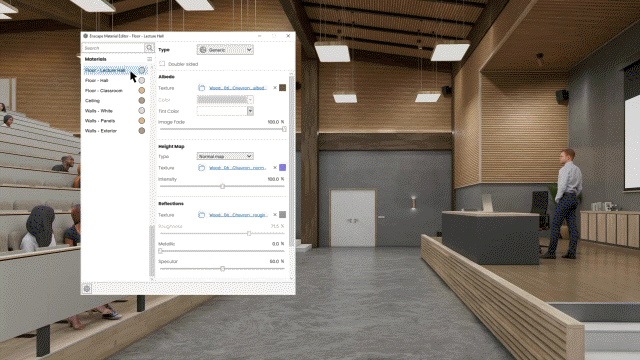Open the Albedo wood chevron texture link
640x360 pixels.
[238, 88]
